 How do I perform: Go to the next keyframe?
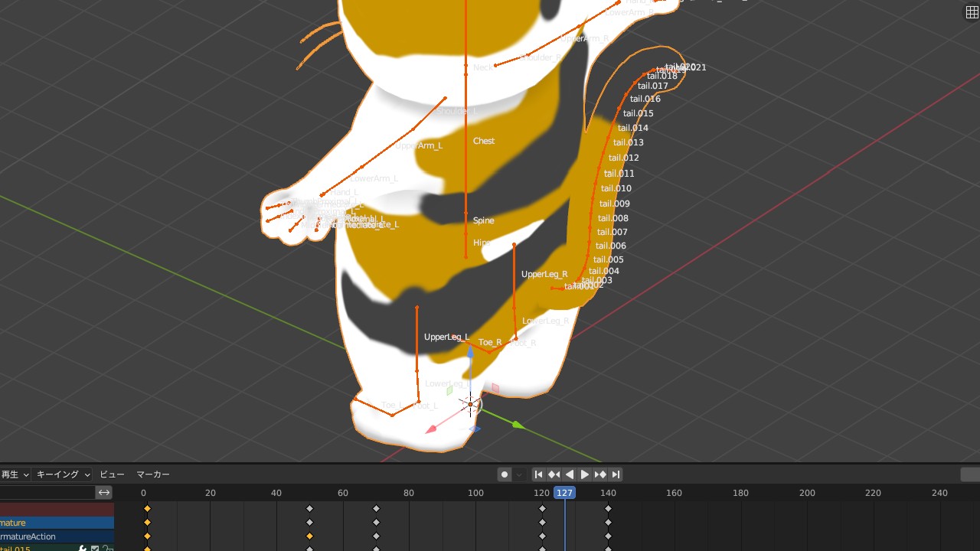[x=600, y=474]
